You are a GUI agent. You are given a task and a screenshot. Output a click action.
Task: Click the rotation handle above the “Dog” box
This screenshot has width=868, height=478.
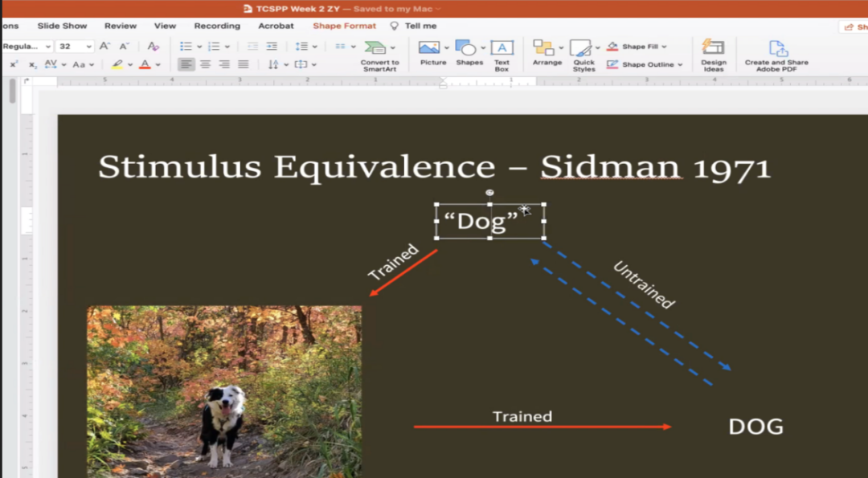pos(490,193)
